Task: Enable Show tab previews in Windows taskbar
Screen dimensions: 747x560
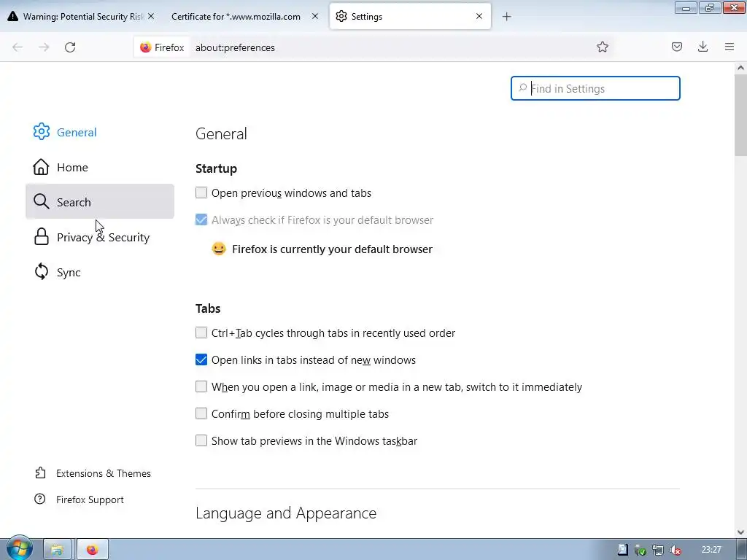Action: coord(201,440)
